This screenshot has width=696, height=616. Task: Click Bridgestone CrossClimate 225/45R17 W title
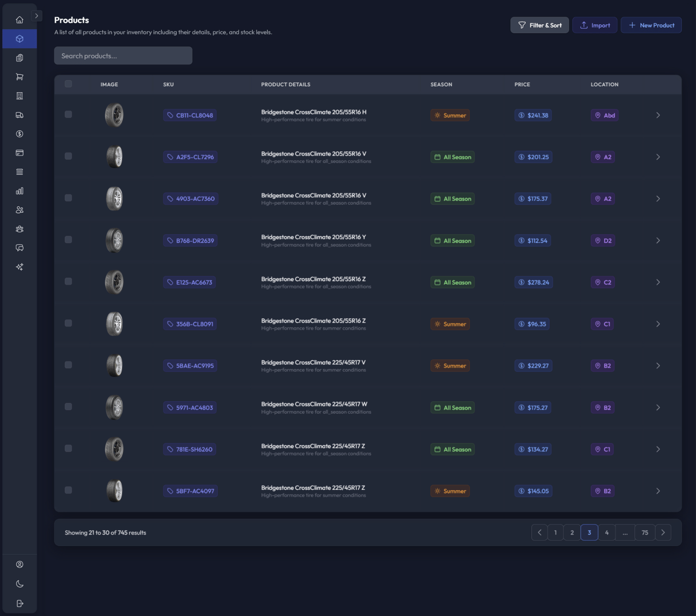tap(314, 404)
